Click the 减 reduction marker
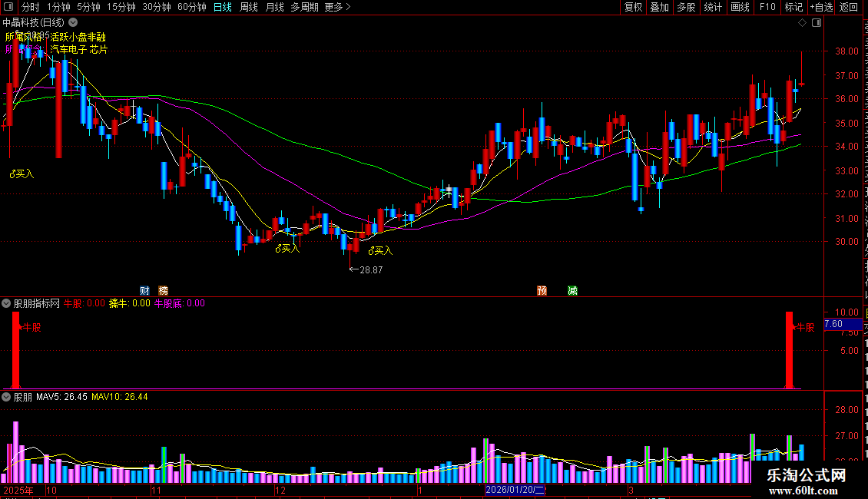 coord(572,290)
